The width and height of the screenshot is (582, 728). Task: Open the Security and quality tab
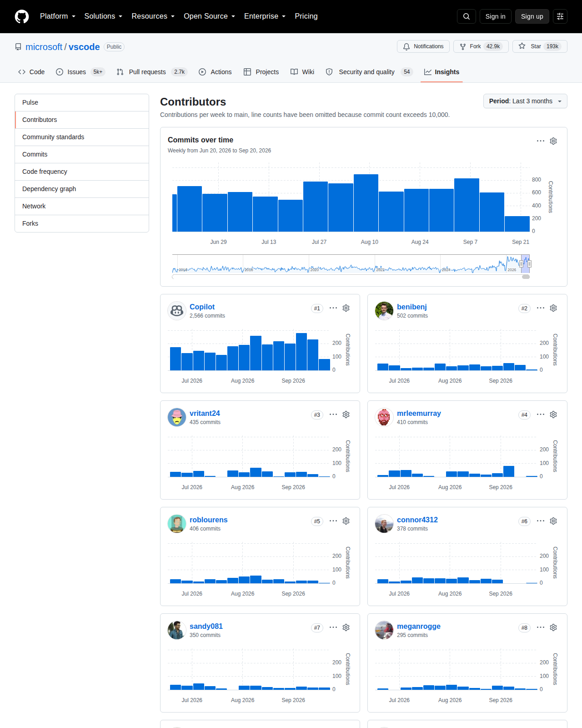(x=369, y=72)
